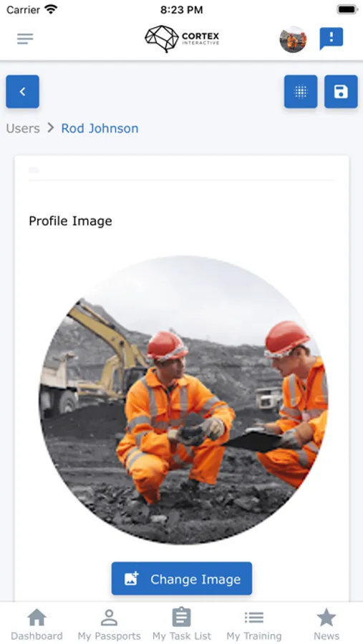Viewport: 363px width, 644px height.
Task: Click the Change Image button
Action: point(182,579)
